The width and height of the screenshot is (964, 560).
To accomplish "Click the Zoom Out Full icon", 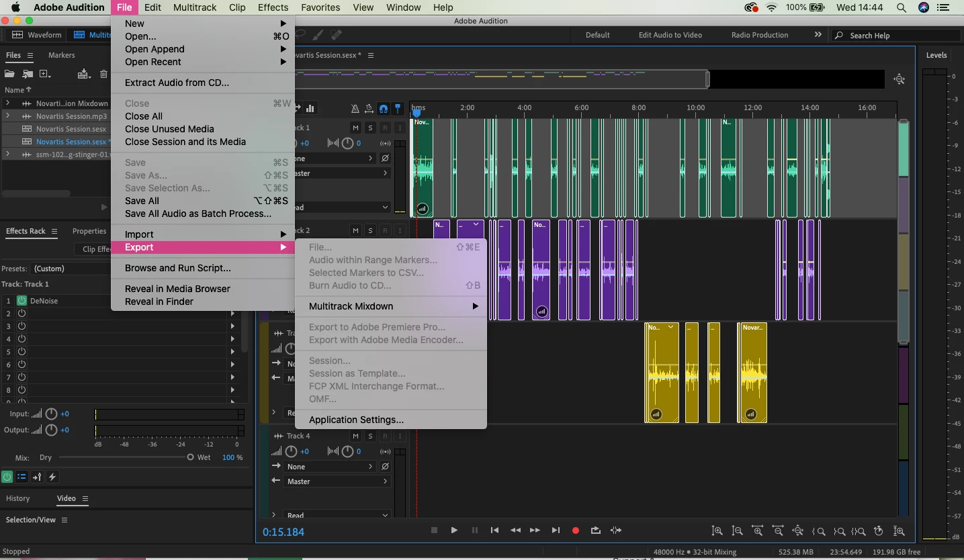I will (x=798, y=530).
